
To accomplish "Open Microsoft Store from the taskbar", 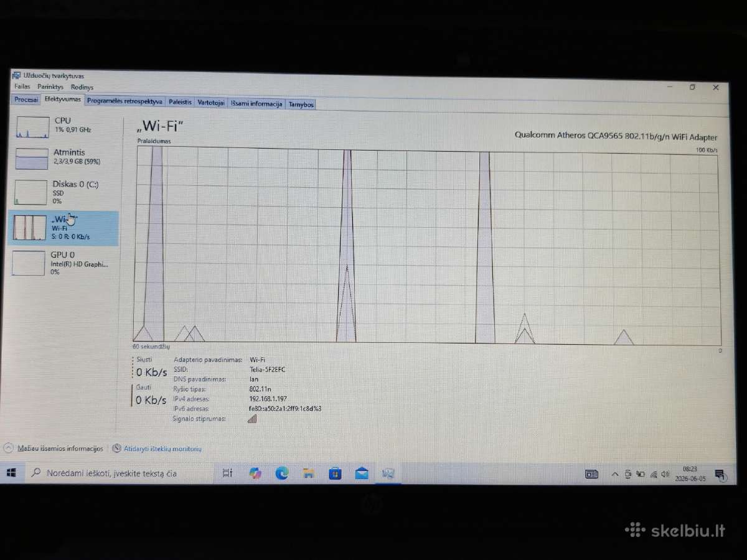I will [x=335, y=474].
